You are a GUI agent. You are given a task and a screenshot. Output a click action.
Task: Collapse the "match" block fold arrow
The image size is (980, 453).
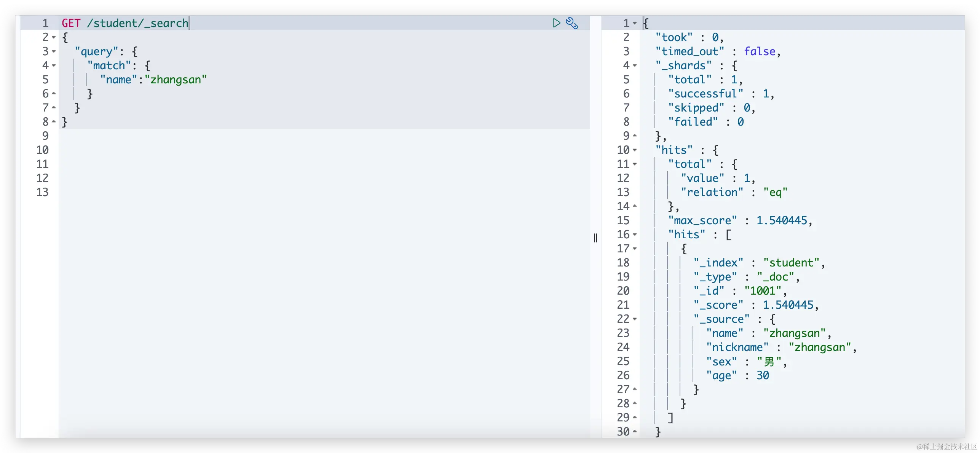click(54, 65)
